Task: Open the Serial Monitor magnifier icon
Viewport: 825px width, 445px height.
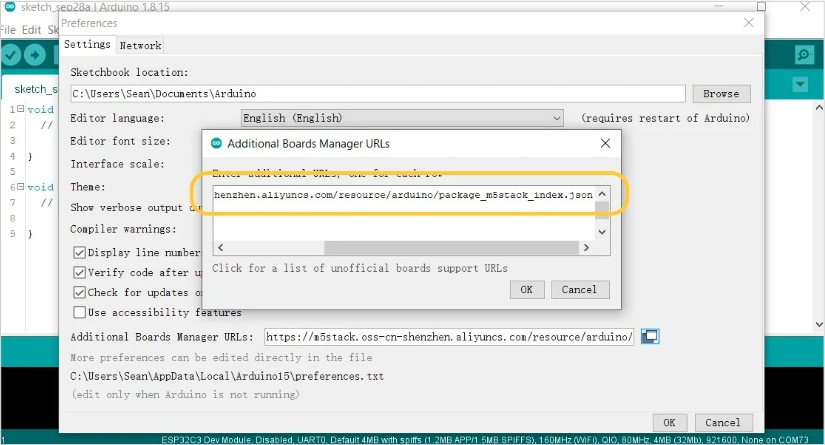Action: 804,55
